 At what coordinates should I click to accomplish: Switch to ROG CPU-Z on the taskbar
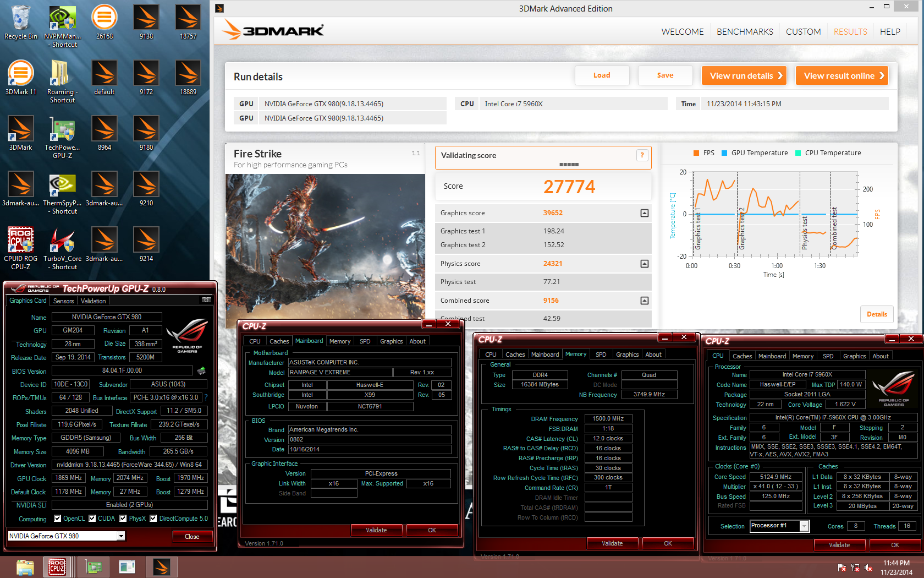[x=57, y=567]
